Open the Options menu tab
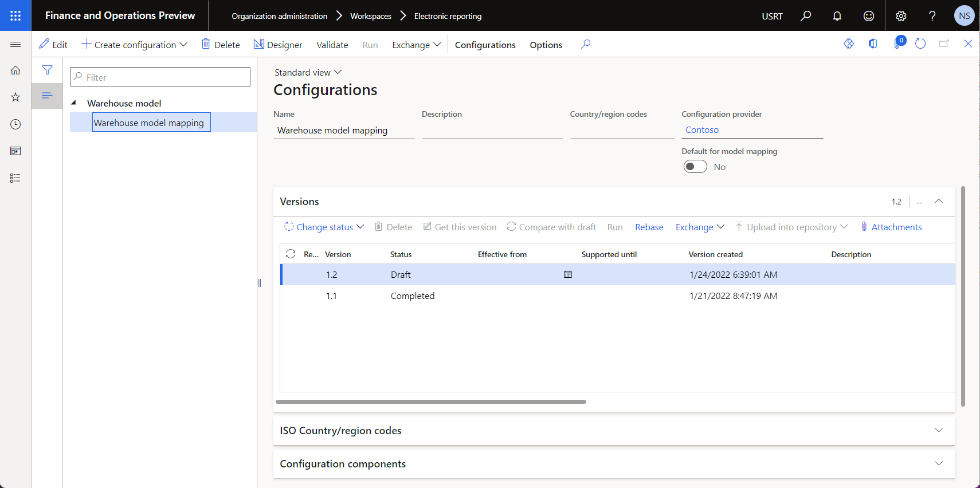This screenshot has height=488, width=980. click(x=546, y=45)
